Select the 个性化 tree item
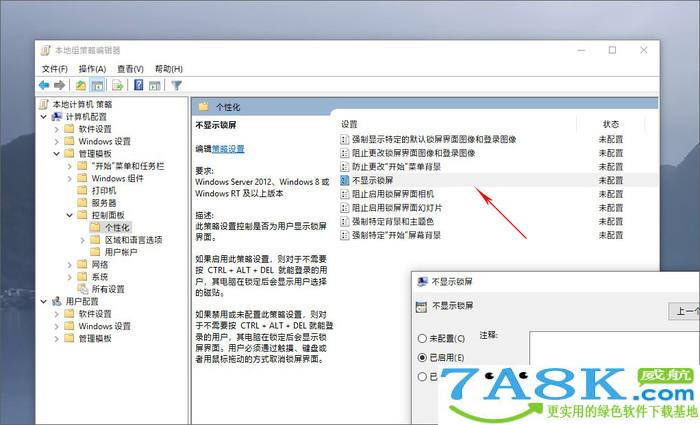Screen dimensions: 700x425 [117, 228]
